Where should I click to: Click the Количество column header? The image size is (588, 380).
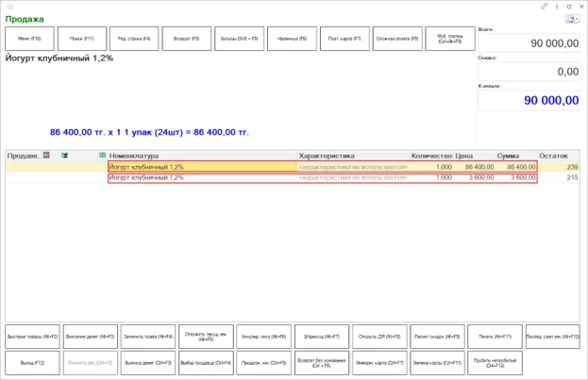[x=431, y=156]
